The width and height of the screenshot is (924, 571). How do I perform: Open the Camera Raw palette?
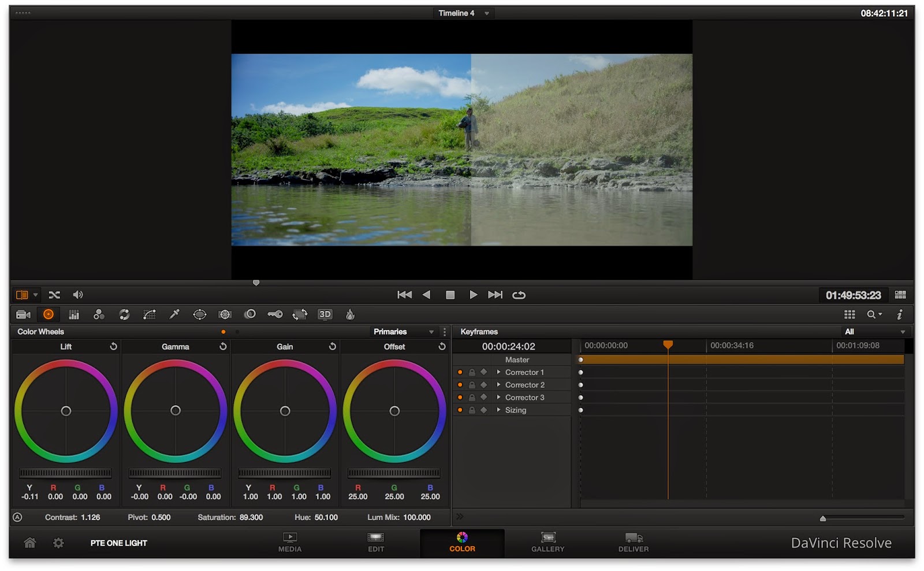[23, 314]
